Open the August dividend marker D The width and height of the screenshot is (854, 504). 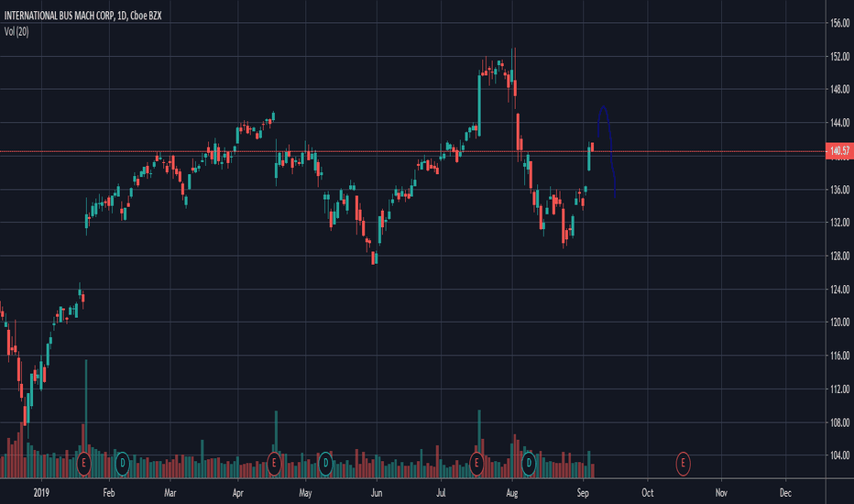click(529, 464)
